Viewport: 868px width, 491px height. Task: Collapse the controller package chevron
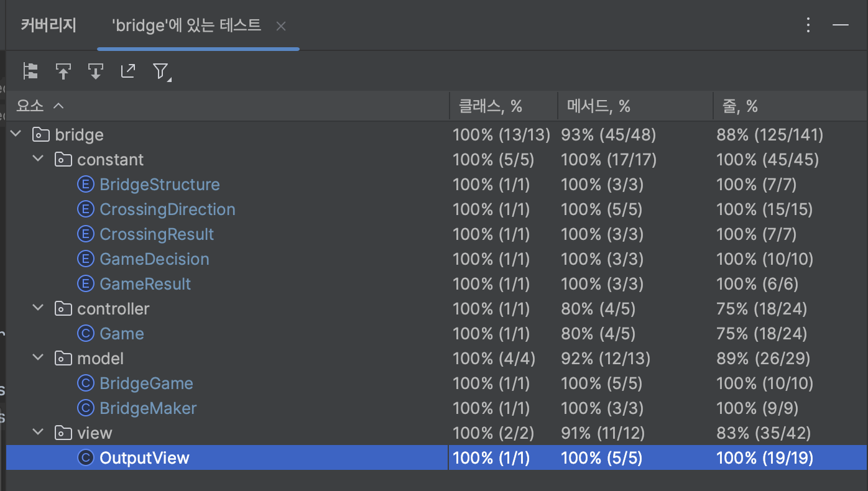pyautogui.click(x=39, y=308)
